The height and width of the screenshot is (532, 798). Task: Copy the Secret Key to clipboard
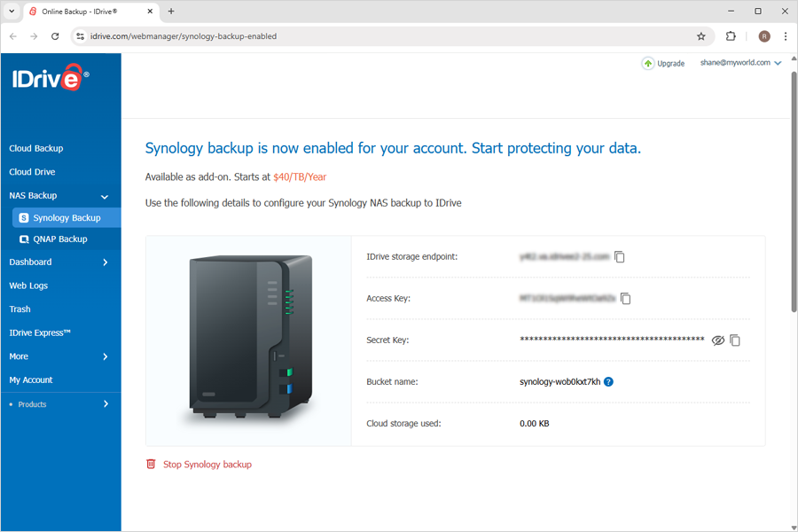coord(735,340)
